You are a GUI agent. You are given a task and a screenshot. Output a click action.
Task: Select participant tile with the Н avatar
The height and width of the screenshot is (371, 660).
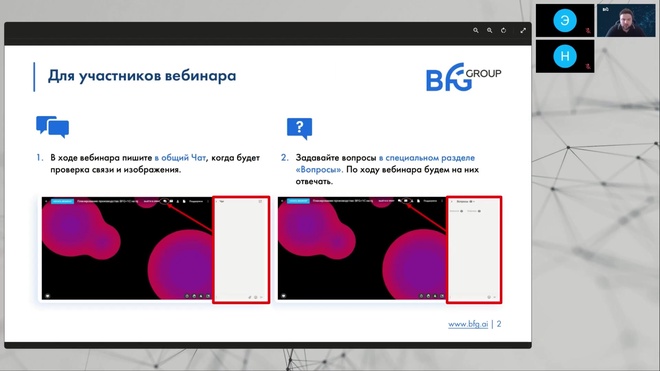tap(565, 56)
